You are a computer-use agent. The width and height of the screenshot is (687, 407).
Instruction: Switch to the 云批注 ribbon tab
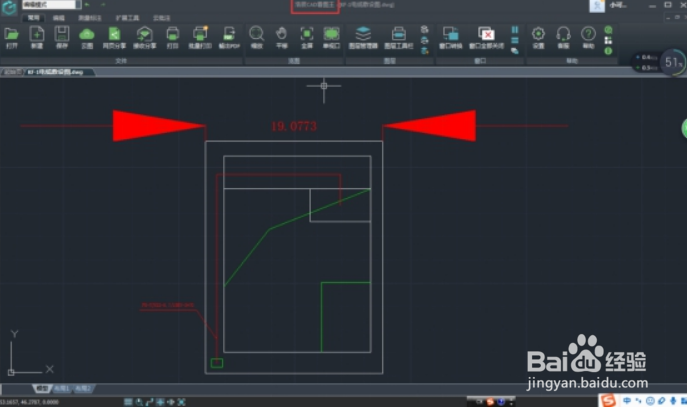pos(161,18)
